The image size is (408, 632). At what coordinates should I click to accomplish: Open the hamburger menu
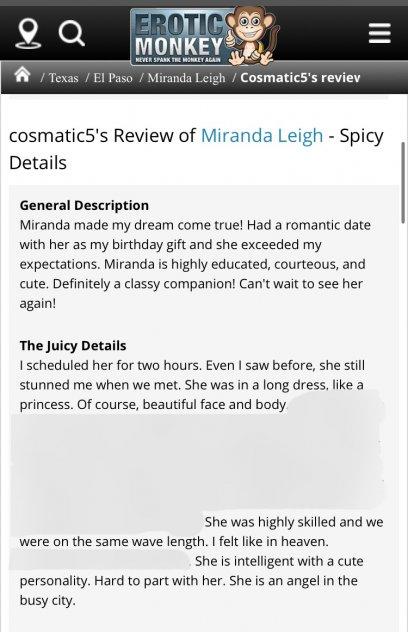pos(380,33)
